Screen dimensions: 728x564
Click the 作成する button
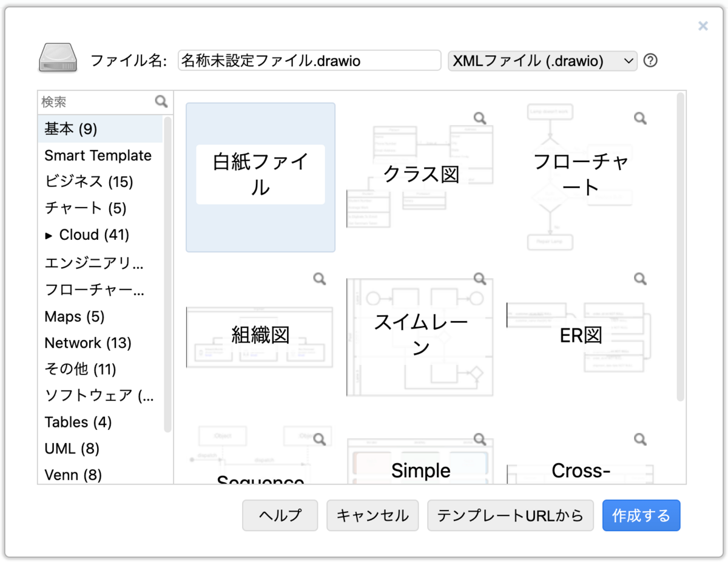[x=641, y=515]
